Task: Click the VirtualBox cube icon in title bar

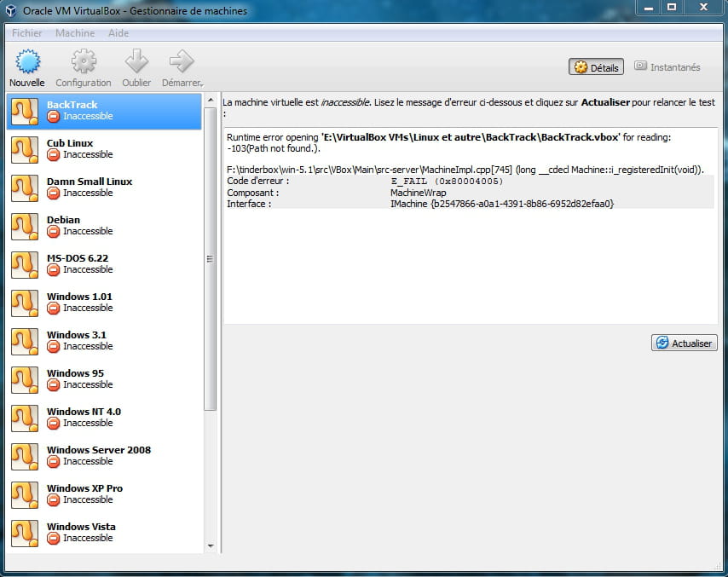Action: (x=11, y=10)
